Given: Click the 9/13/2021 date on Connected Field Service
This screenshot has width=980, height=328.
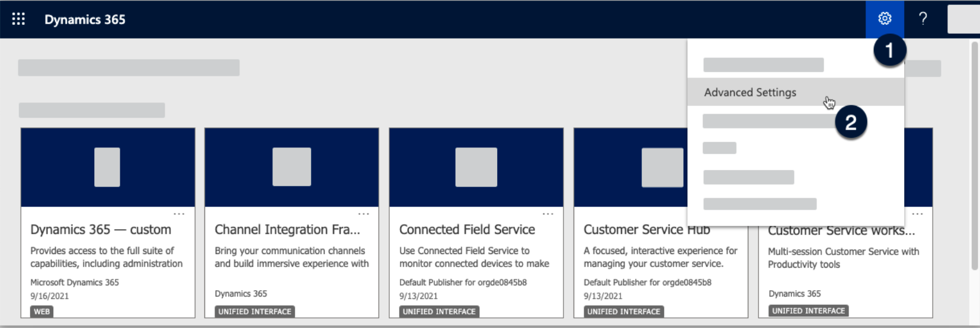Looking at the screenshot, I should click(x=418, y=296).
